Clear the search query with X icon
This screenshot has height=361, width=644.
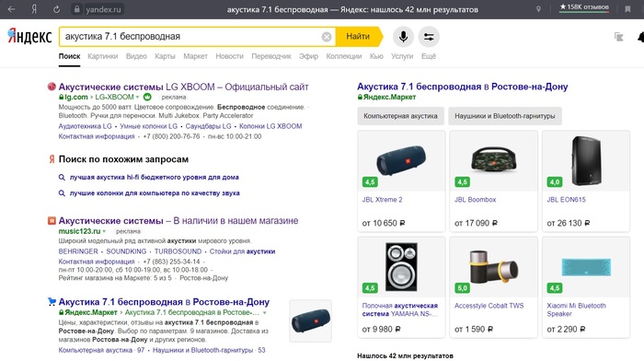tap(327, 37)
